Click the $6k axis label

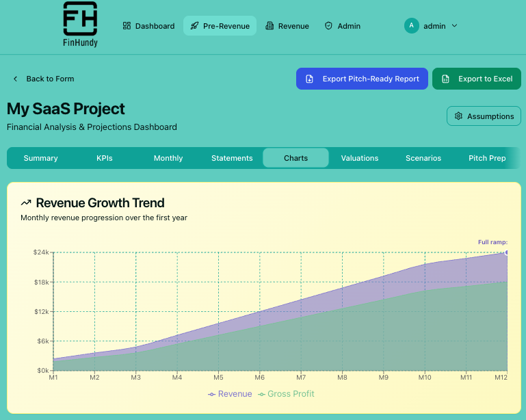(x=43, y=341)
